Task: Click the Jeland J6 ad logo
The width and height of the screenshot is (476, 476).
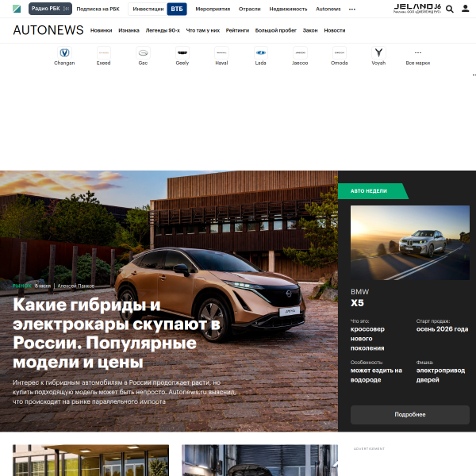Action: pyautogui.click(x=416, y=9)
